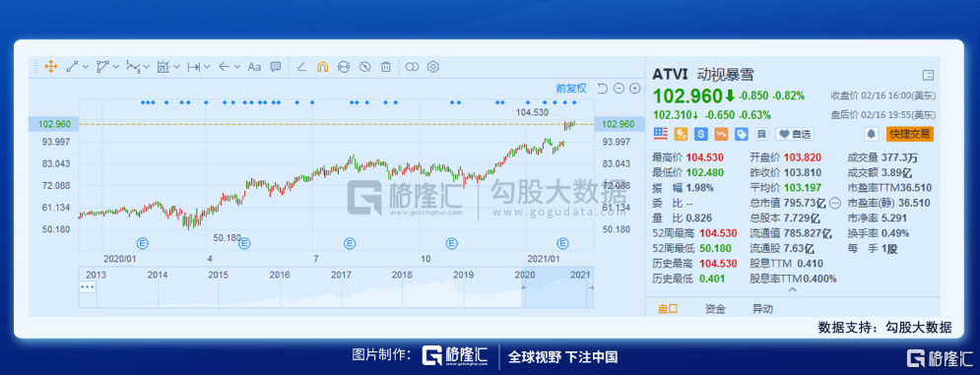This screenshot has height=375, width=980.
Task: Toggle hide all drawings eye icon
Action: [365, 67]
